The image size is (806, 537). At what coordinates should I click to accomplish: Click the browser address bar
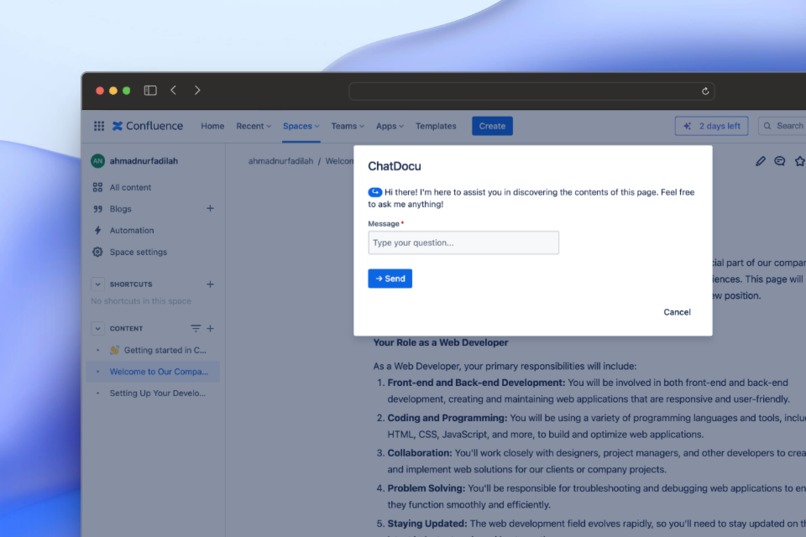(532, 91)
